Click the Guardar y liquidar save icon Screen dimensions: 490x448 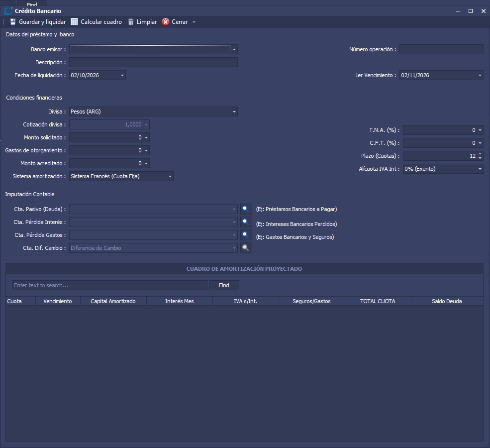(13, 22)
